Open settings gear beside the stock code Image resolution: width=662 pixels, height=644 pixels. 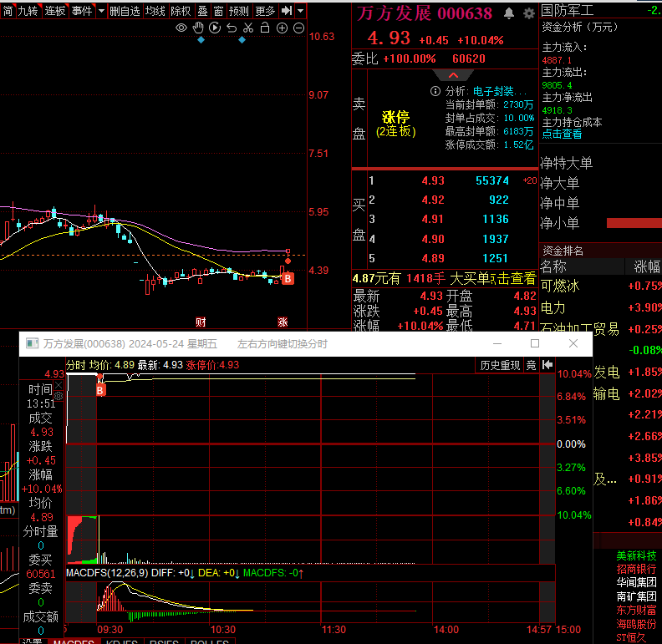pos(528,14)
